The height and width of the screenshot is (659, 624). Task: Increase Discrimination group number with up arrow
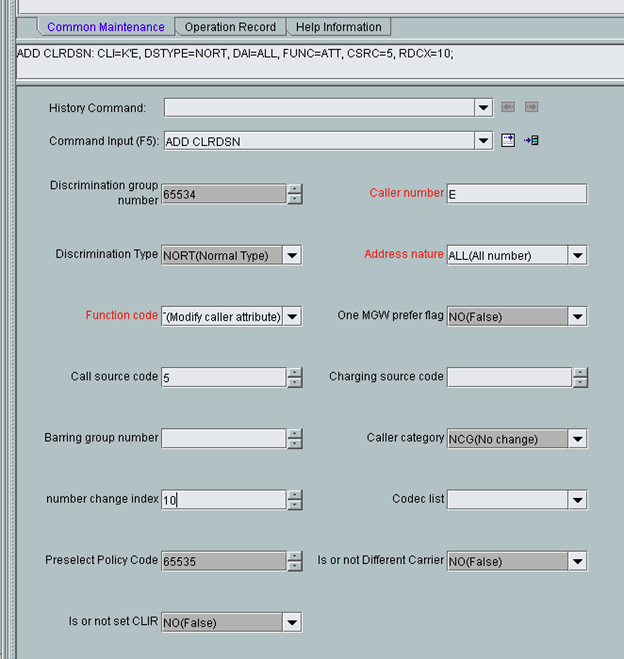(295, 189)
